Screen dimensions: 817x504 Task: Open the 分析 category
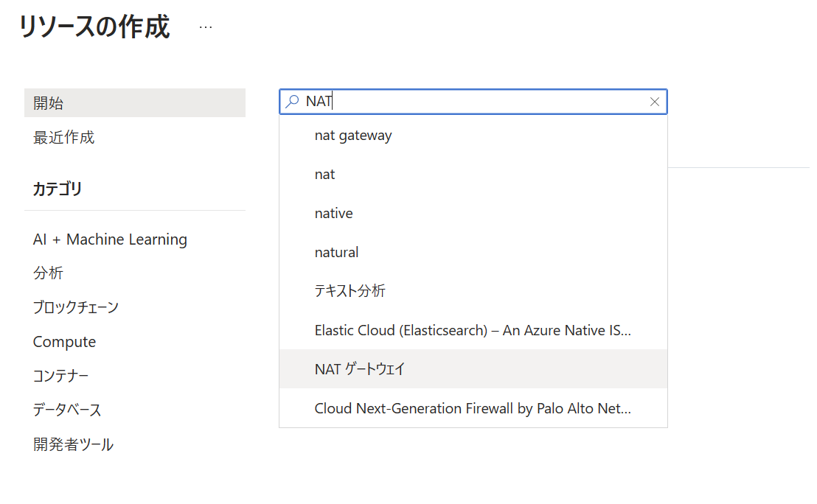48,273
